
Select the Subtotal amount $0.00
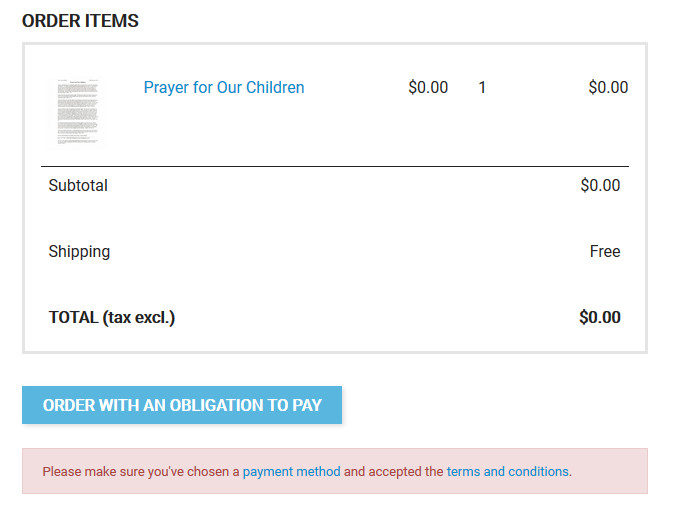click(x=600, y=185)
